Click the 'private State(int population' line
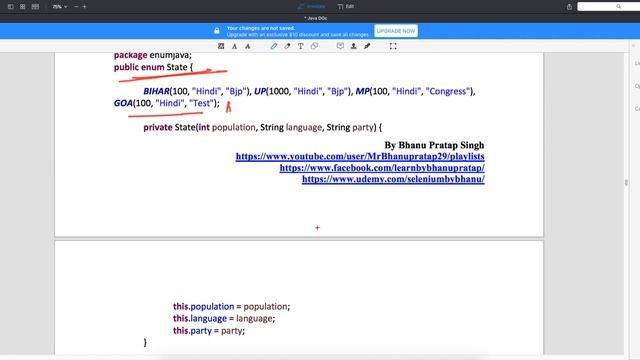The height and width of the screenshot is (360, 640). [x=262, y=127]
